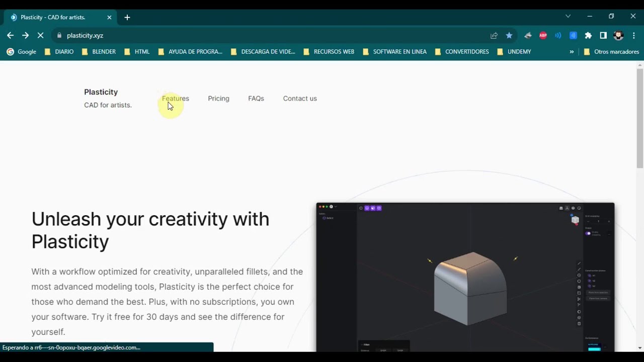Screen dimensions: 644x362
Task: Open the UNDEMY bookmark folder
Action: [x=514, y=51]
